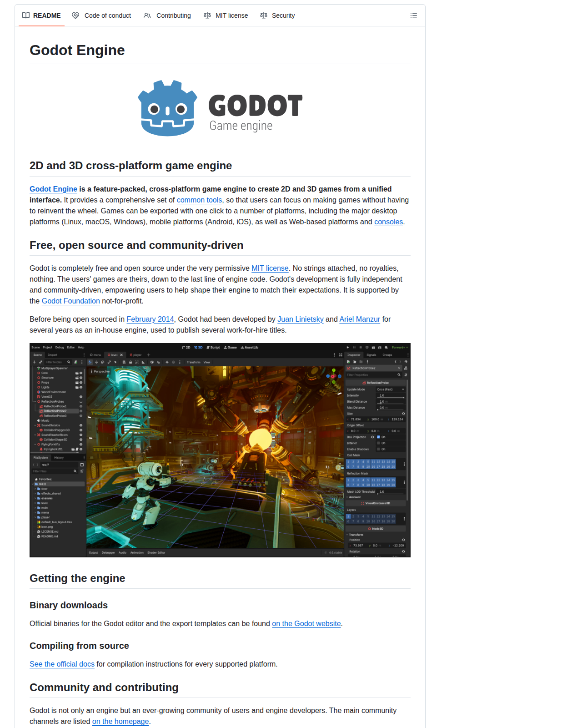582x728 pixels.
Task: Open the README outline list icon
Action: tap(413, 15)
